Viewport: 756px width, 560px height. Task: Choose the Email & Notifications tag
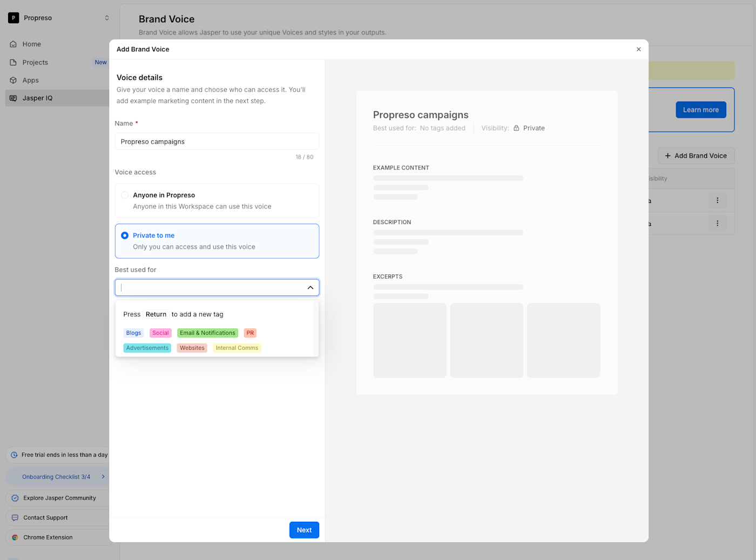click(207, 333)
